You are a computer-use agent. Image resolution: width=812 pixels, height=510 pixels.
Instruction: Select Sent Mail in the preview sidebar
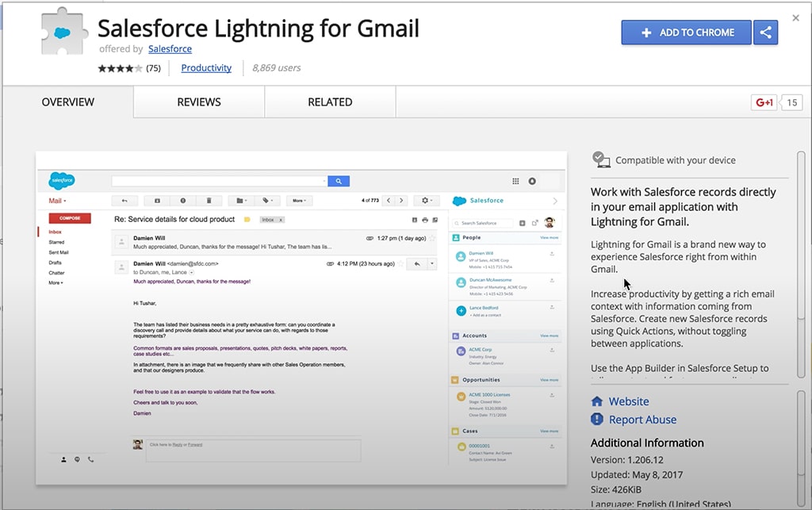[x=59, y=253]
